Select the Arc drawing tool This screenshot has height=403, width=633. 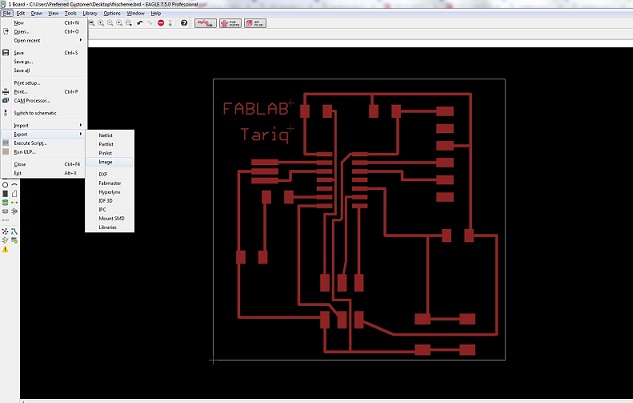[15, 185]
